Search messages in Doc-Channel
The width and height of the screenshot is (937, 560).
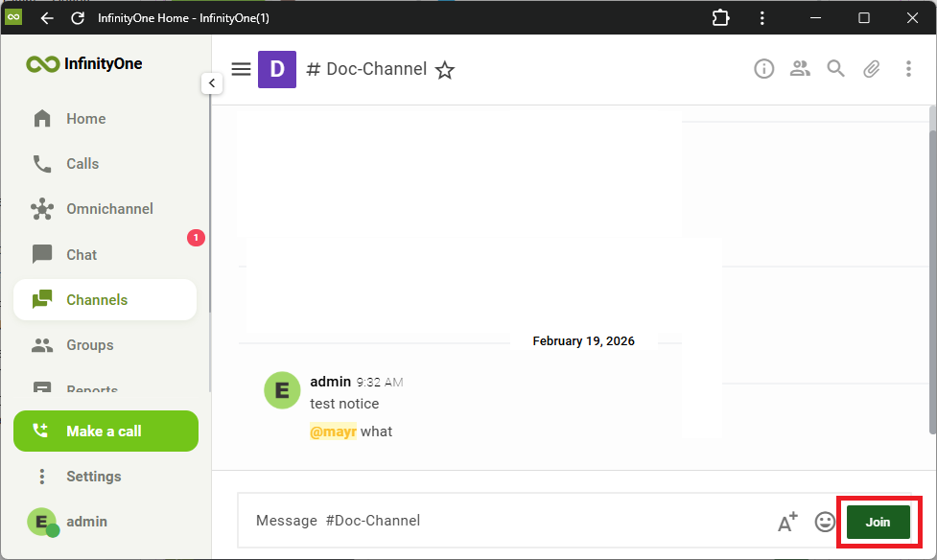pos(836,69)
